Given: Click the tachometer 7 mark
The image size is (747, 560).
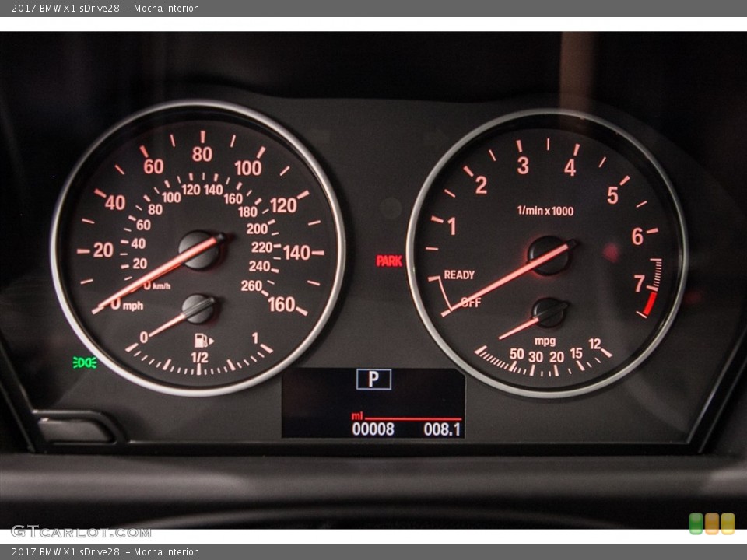Looking at the screenshot, I should [x=640, y=284].
